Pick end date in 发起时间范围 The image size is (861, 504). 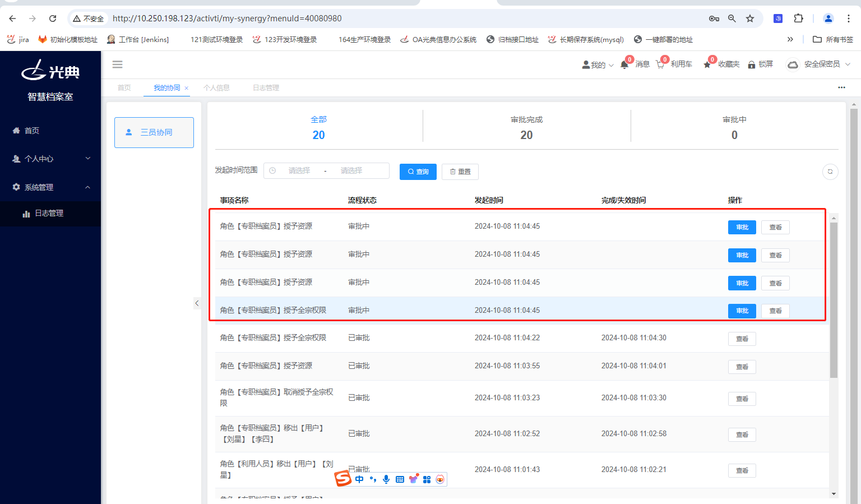click(351, 171)
